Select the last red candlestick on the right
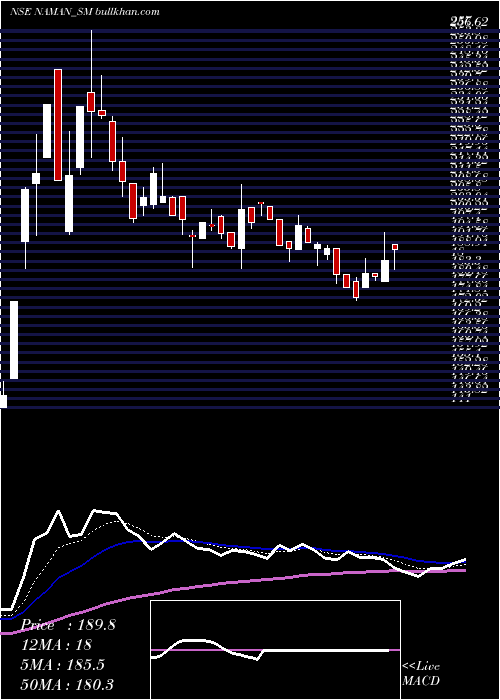The image size is (500, 700). click(395, 247)
